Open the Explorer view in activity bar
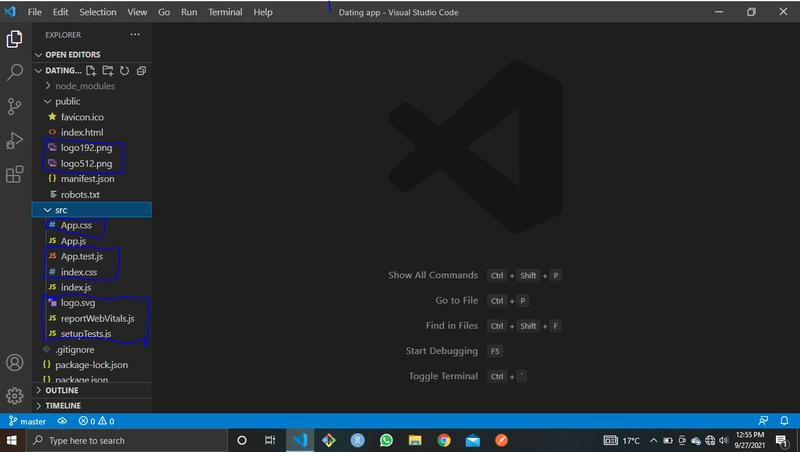Image resolution: width=800 pixels, height=452 pixels. point(14,39)
